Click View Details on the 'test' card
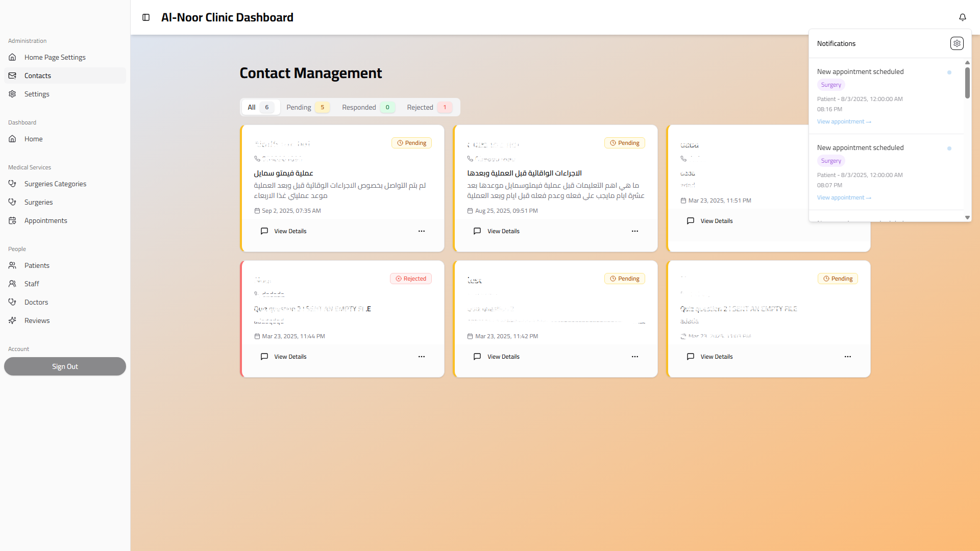The width and height of the screenshot is (980, 551). pyautogui.click(x=496, y=357)
